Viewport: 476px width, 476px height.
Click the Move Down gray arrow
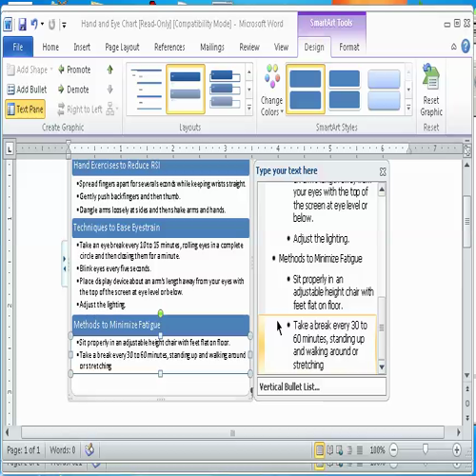point(109,89)
